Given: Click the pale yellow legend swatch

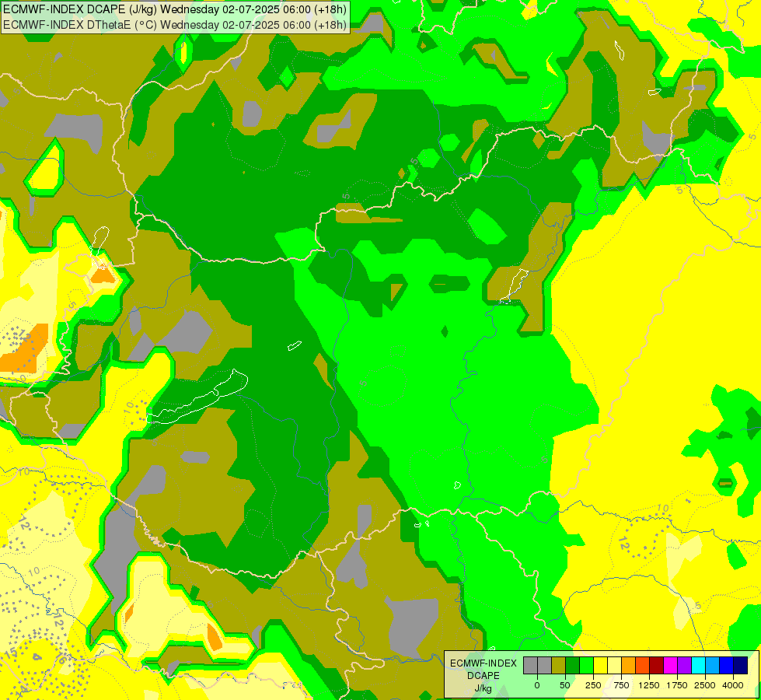Looking at the screenshot, I should 614,665.
